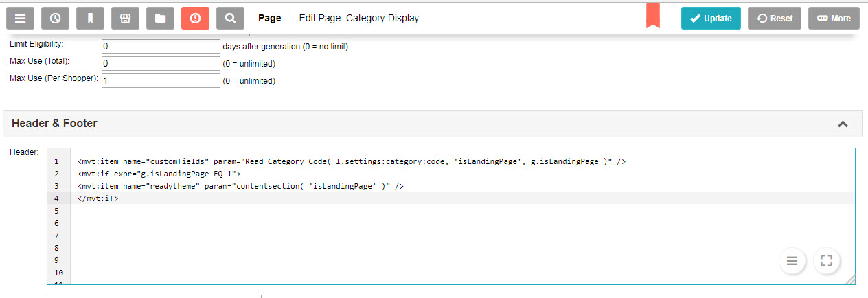The width and height of the screenshot is (868, 298).
Task: Click the Reset button
Action: (774, 19)
